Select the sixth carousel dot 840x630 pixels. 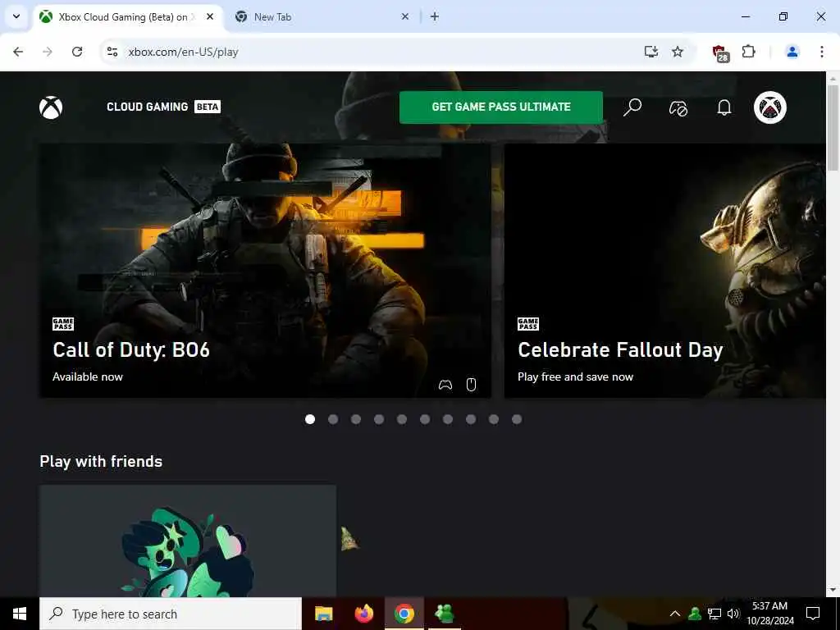coord(425,419)
